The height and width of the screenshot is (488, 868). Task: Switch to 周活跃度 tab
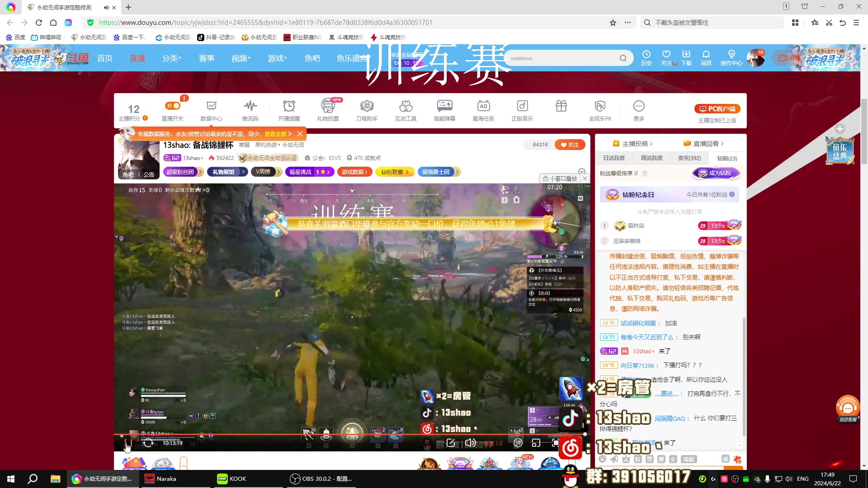pos(651,158)
